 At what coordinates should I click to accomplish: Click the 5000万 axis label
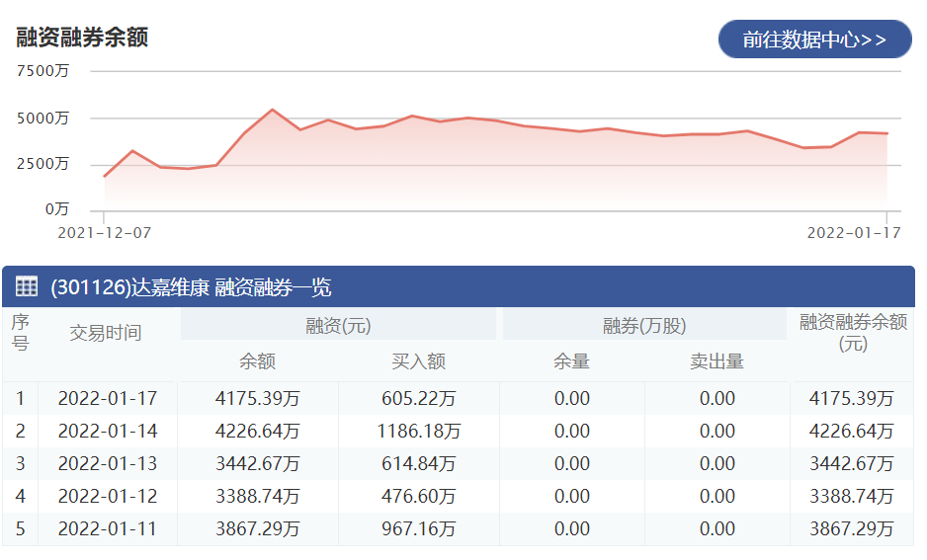tap(43, 119)
